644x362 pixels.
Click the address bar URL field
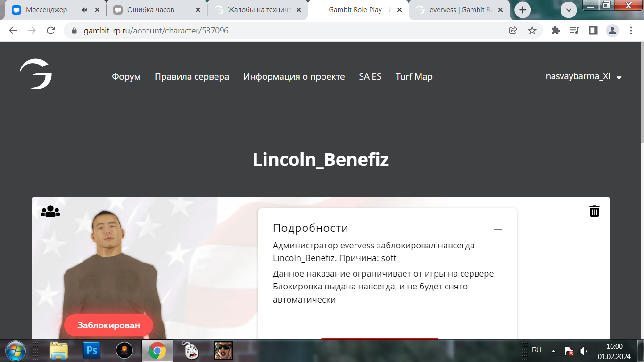(x=283, y=31)
